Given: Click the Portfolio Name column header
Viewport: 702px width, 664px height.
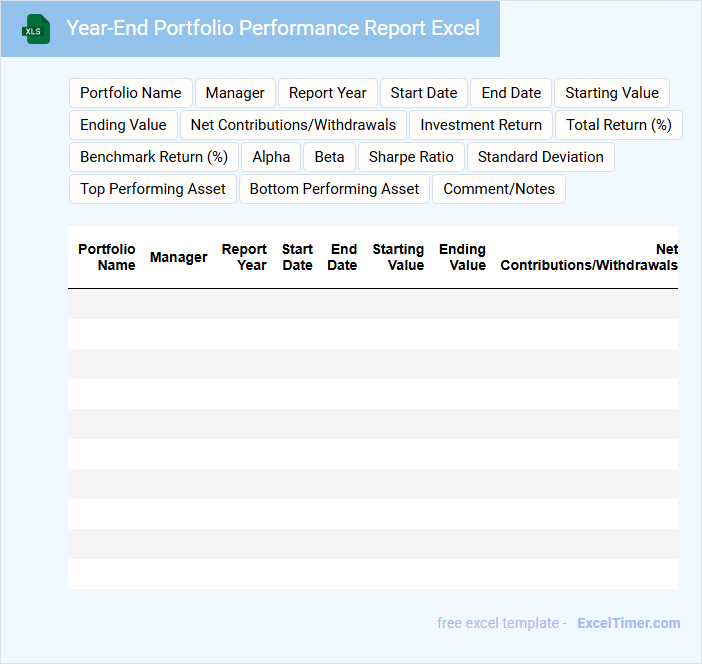Looking at the screenshot, I should [107, 257].
